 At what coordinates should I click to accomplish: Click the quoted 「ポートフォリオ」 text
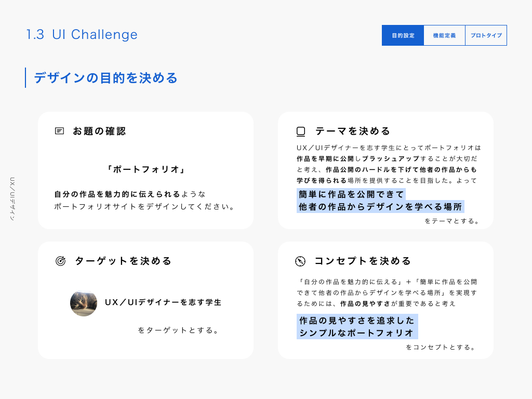(x=145, y=169)
